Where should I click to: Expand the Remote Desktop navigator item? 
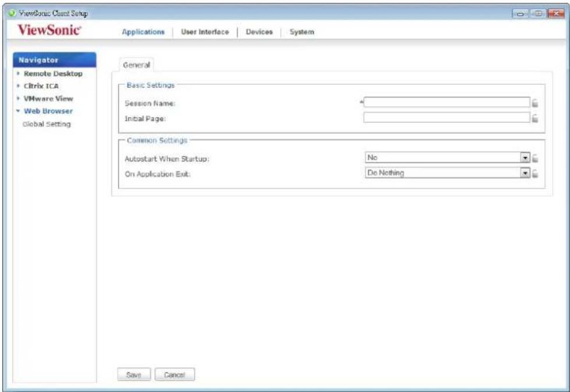[53, 73]
